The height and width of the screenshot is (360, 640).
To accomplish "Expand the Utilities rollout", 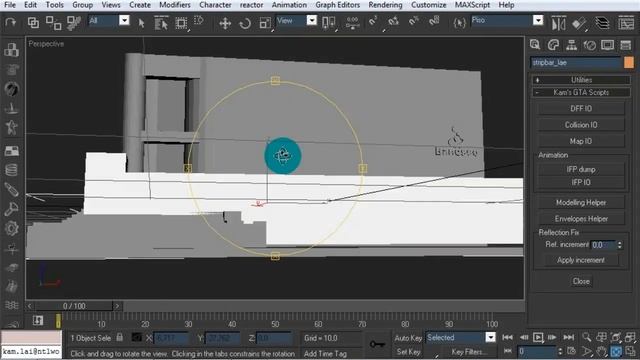I will 581,80.
